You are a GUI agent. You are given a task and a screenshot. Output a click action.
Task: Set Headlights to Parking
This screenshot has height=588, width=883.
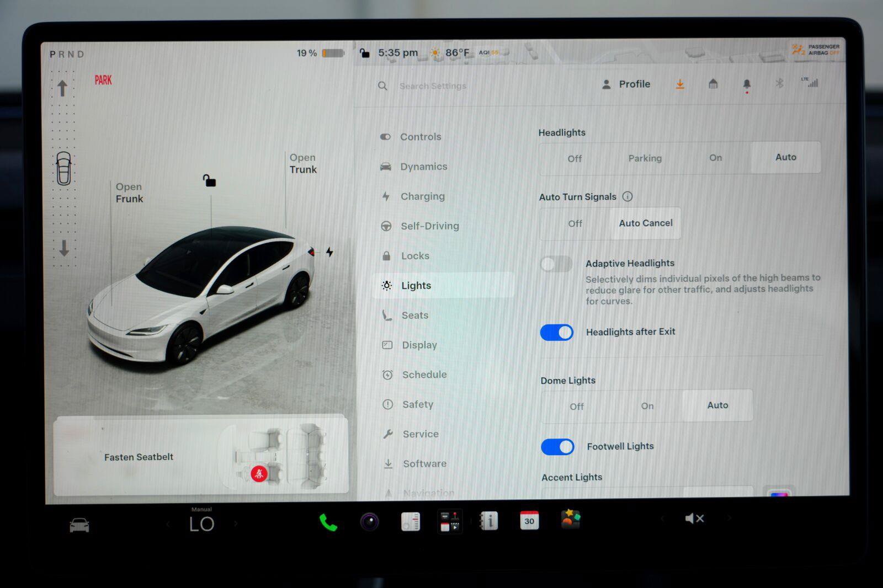click(645, 158)
